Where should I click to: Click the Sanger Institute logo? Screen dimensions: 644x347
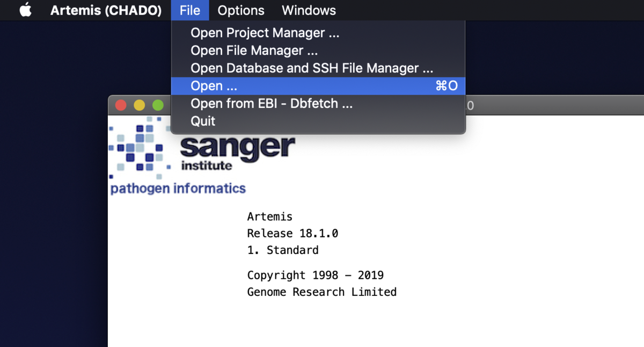point(202,148)
